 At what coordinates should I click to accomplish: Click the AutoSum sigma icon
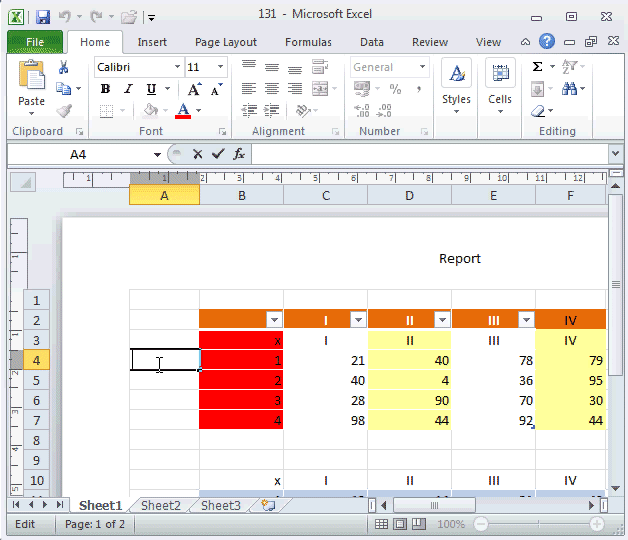pyautogui.click(x=538, y=67)
